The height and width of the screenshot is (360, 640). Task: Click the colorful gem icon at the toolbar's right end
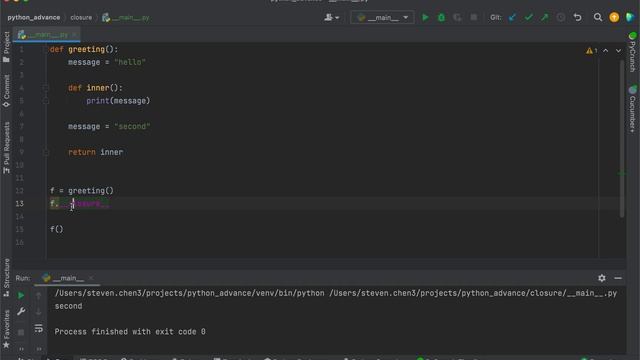[x=630, y=18]
